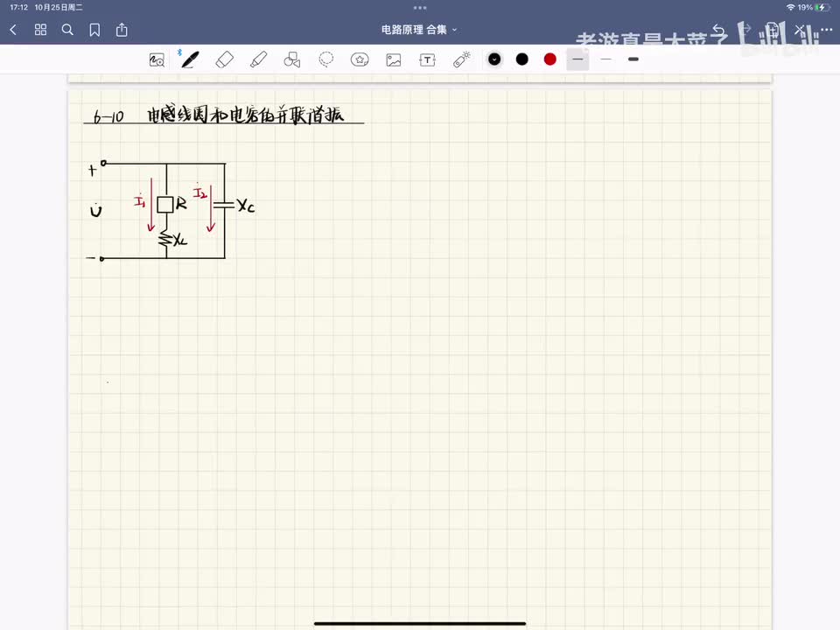Tap the R resistor label in the circuit

point(181,204)
